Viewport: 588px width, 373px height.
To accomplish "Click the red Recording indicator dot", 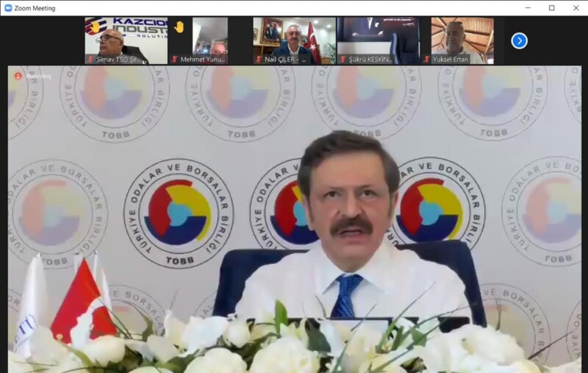I will click(x=18, y=77).
